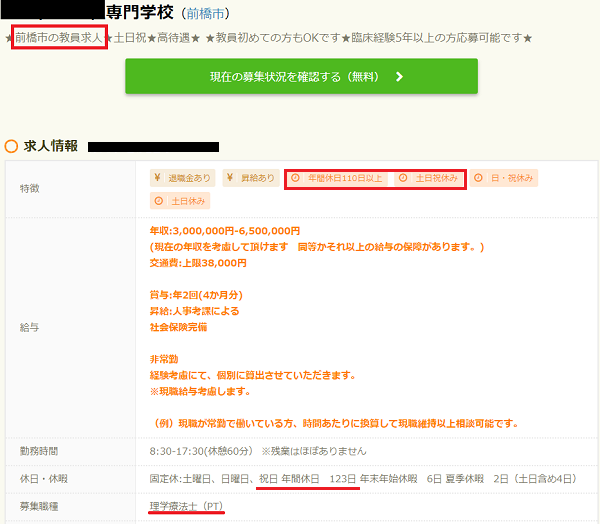Select the 土日休み feature tag

point(180,201)
